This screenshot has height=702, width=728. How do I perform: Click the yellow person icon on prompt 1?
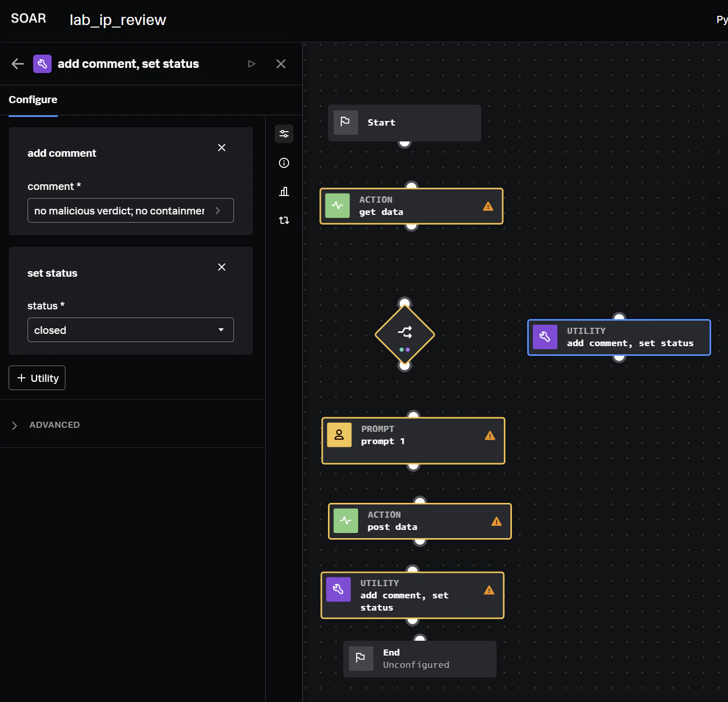coord(339,435)
